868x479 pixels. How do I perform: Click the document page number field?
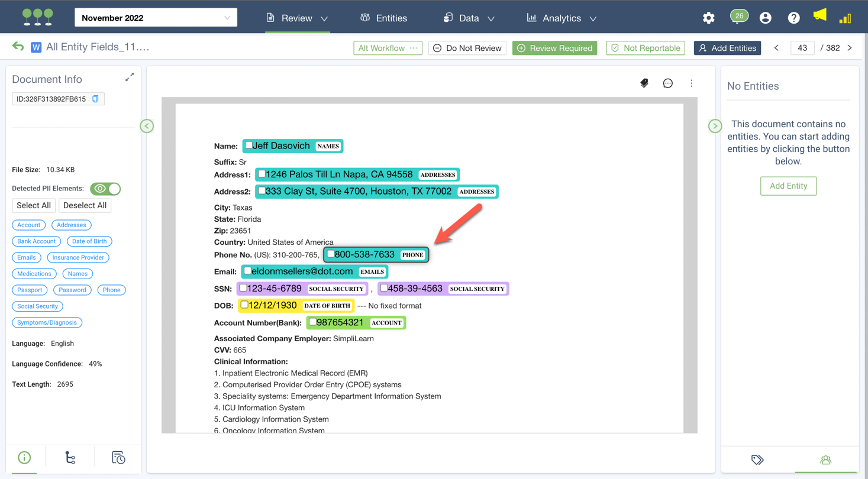pos(802,48)
